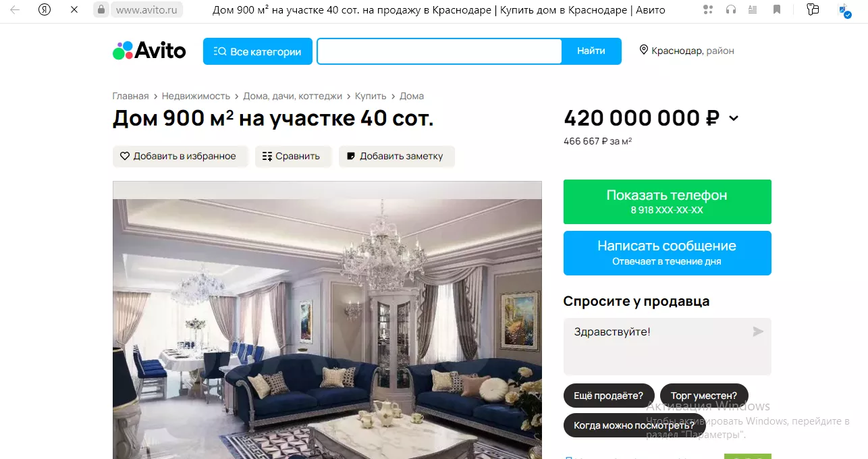868x459 pixels.
Task: Stop page loading with X icon
Action: tap(74, 10)
